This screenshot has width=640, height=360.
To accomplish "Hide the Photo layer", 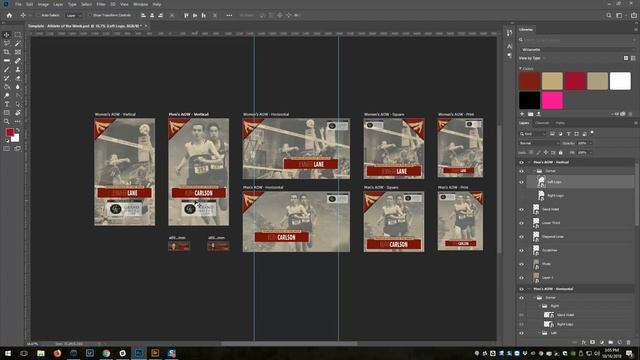I will click(x=521, y=264).
